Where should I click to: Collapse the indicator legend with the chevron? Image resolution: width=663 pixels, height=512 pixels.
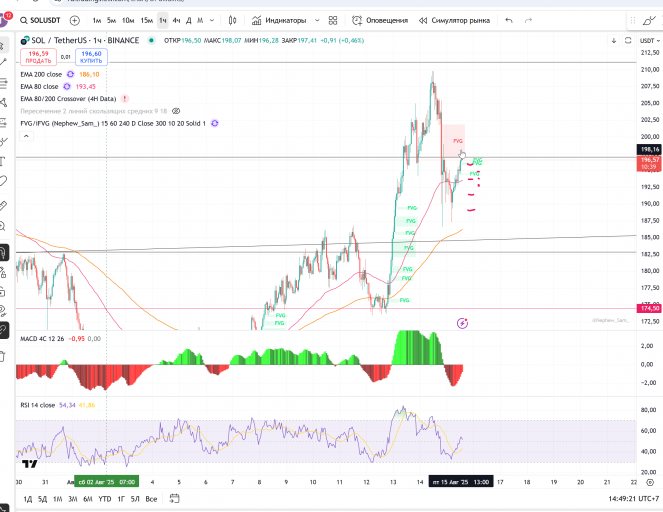click(x=26, y=136)
